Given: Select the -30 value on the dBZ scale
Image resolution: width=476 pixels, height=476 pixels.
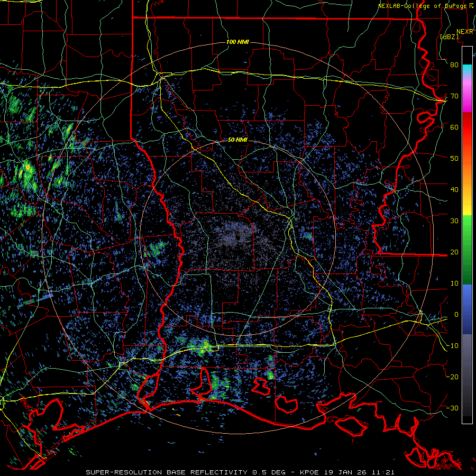Looking at the screenshot, I should click(x=452, y=408).
